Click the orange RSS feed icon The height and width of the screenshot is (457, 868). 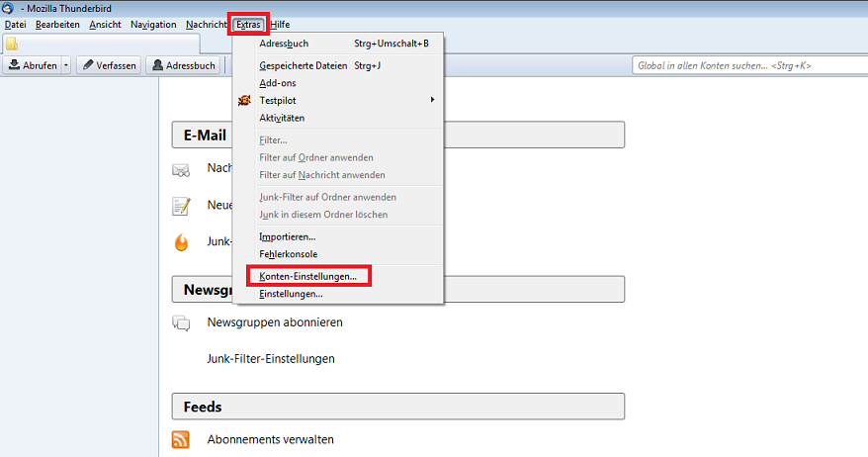tap(181, 440)
